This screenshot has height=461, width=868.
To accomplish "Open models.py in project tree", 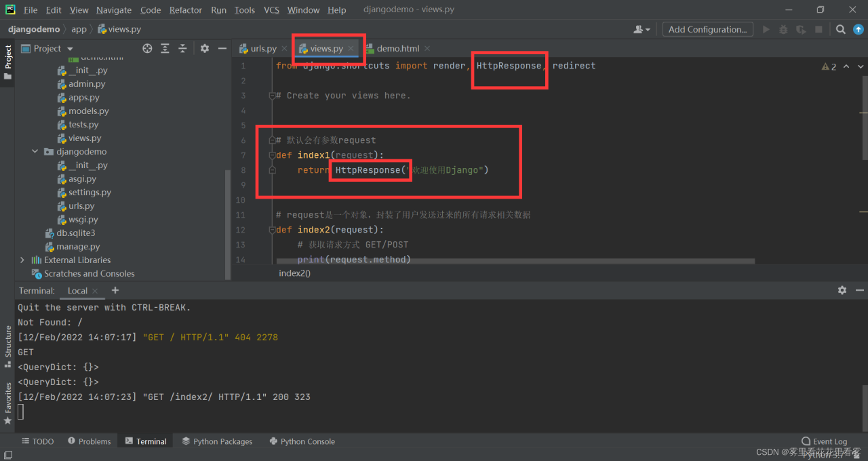I will pyautogui.click(x=88, y=111).
